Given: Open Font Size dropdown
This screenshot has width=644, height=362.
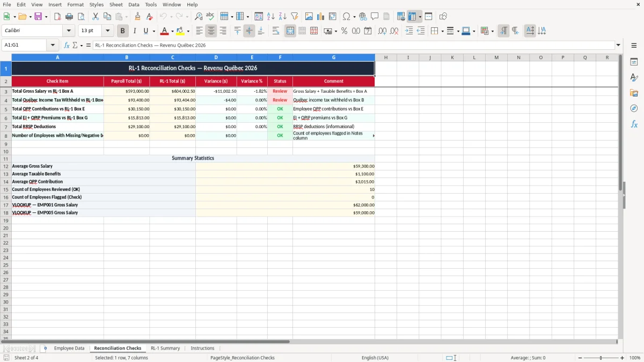Looking at the screenshot, I should pyautogui.click(x=107, y=31).
